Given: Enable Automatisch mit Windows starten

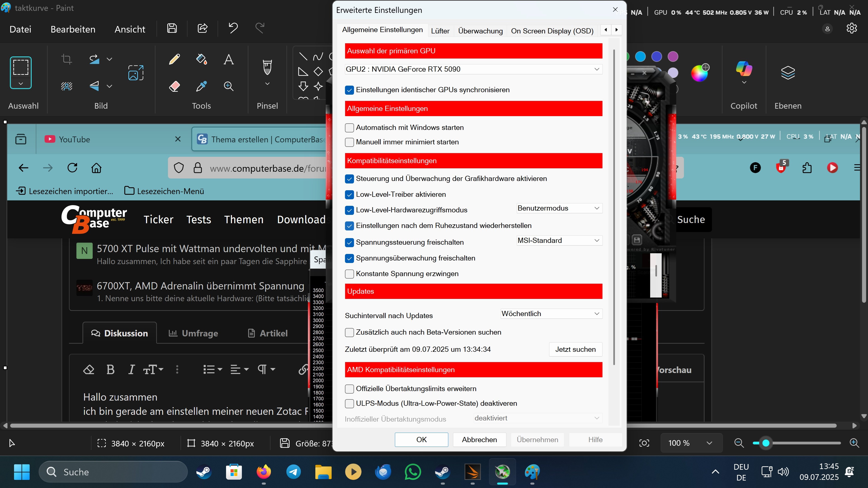Looking at the screenshot, I should click(x=349, y=128).
